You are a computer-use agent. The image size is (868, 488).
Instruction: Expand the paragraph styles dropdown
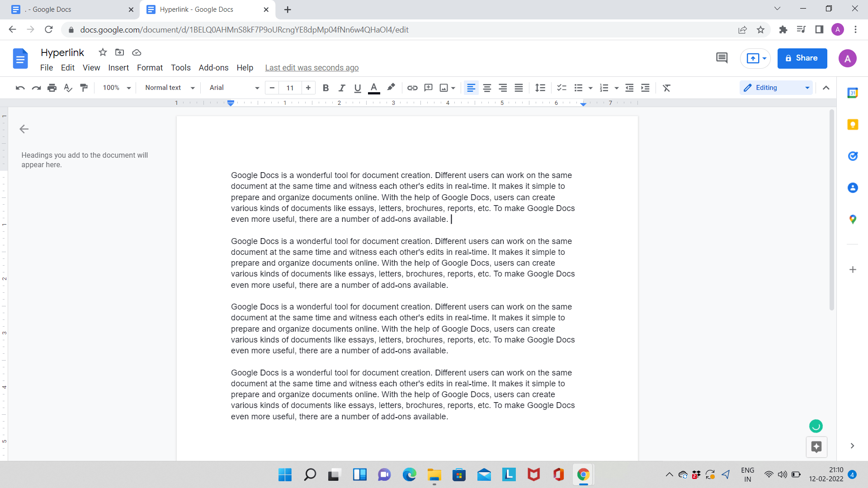tap(170, 88)
